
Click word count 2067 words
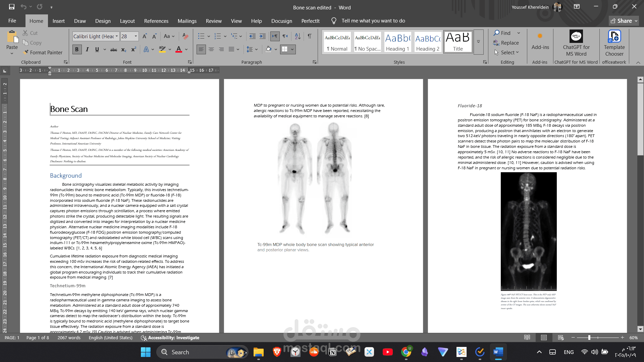click(x=69, y=338)
